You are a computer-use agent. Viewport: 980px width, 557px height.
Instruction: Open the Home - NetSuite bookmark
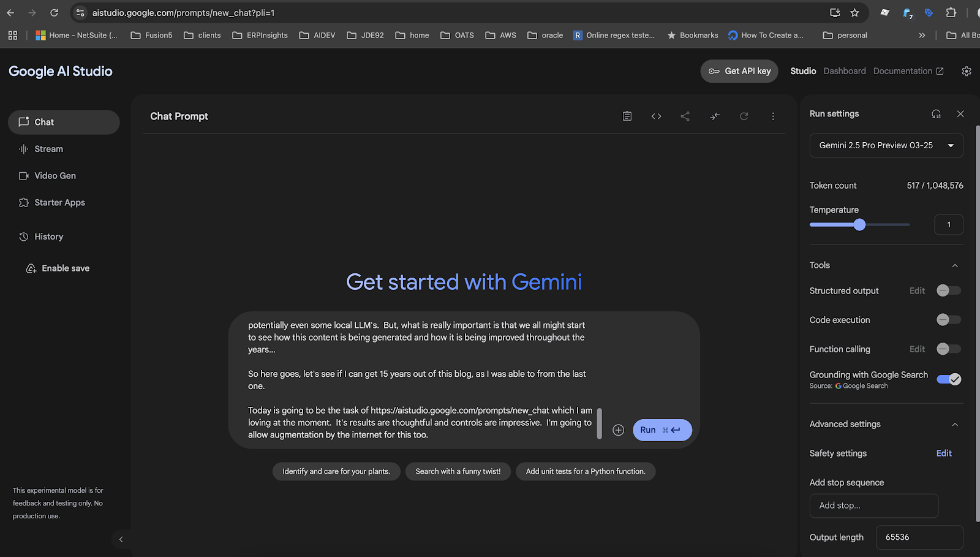(x=77, y=35)
